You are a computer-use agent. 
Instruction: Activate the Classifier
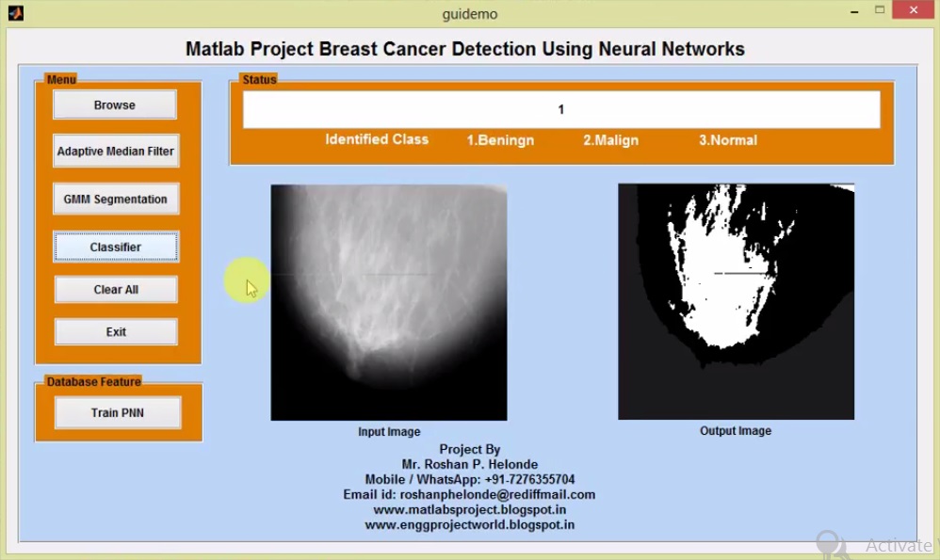115,246
